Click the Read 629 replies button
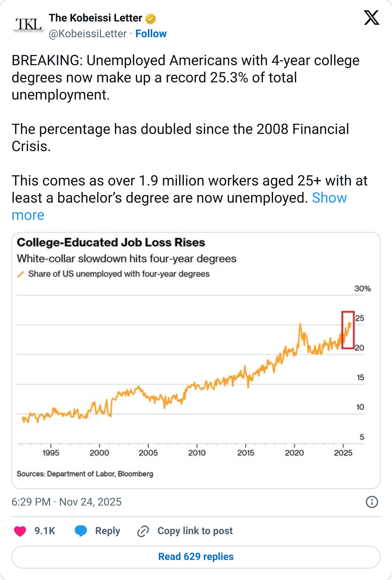This screenshot has width=392, height=580. click(x=196, y=557)
